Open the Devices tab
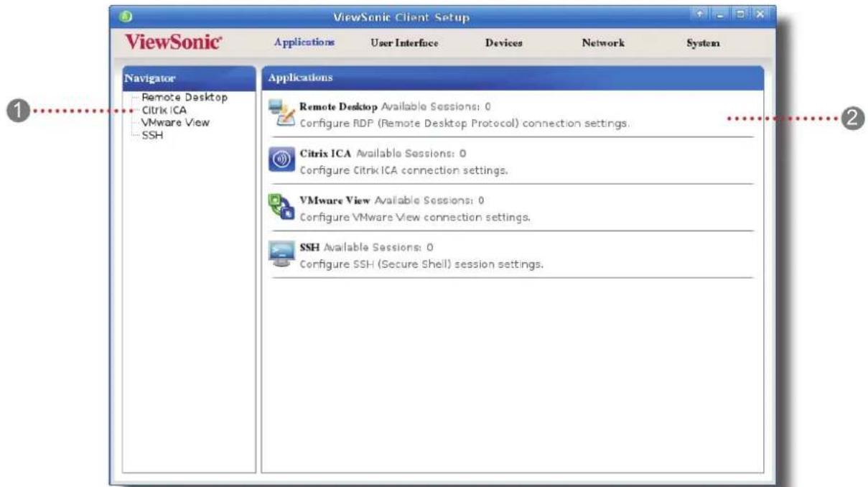Image resolution: width=868 pixels, height=487 pixels. pyautogui.click(x=504, y=44)
